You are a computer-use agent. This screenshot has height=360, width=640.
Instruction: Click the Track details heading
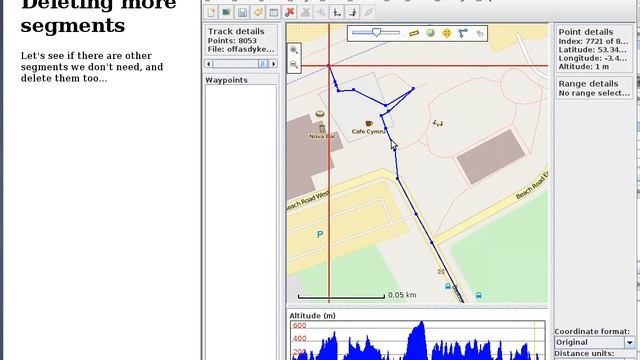click(236, 31)
